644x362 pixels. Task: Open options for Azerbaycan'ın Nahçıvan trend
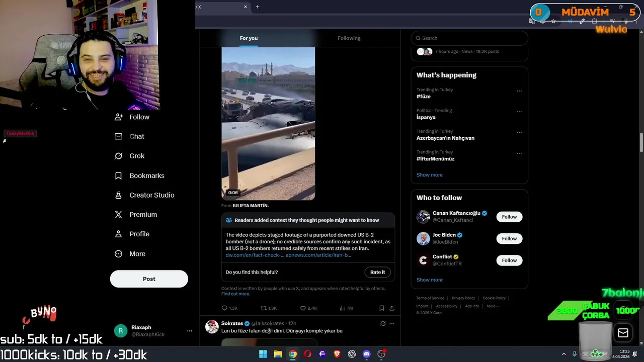(x=519, y=133)
